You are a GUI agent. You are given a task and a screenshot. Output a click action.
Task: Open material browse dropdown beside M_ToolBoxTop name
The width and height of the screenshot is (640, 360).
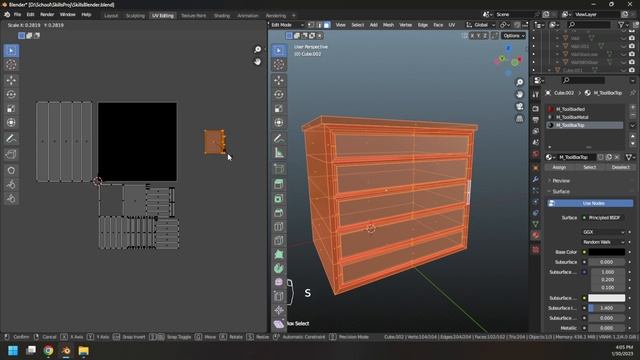pyautogui.click(x=551, y=157)
